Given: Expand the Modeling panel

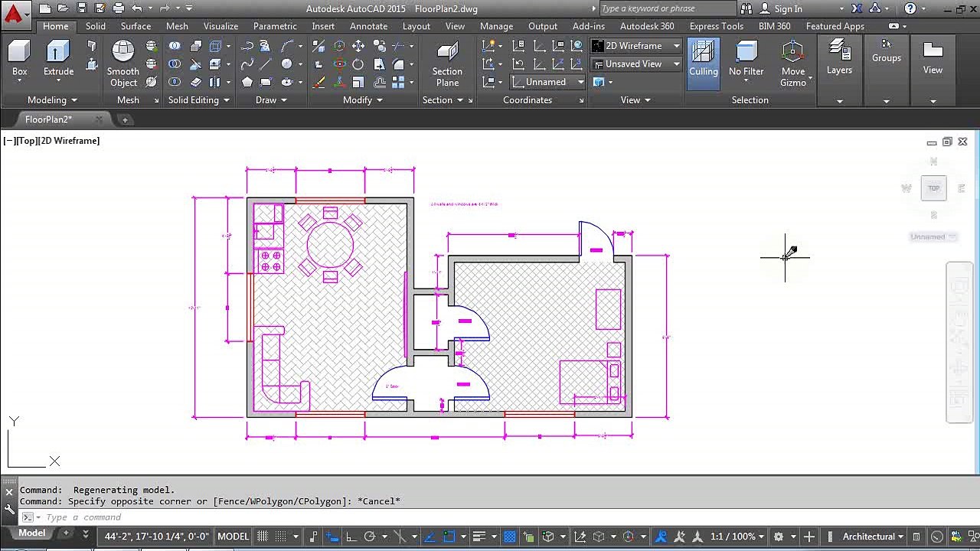Looking at the screenshot, I should click(52, 100).
